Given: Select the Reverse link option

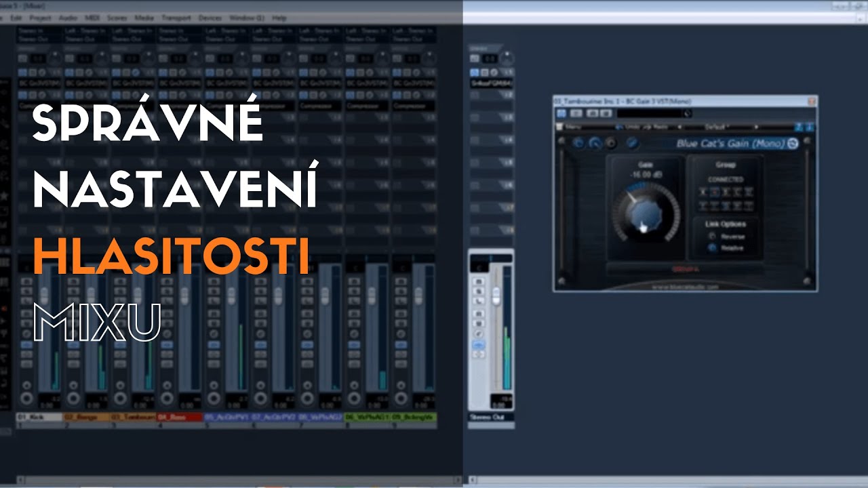Looking at the screenshot, I should (711, 237).
